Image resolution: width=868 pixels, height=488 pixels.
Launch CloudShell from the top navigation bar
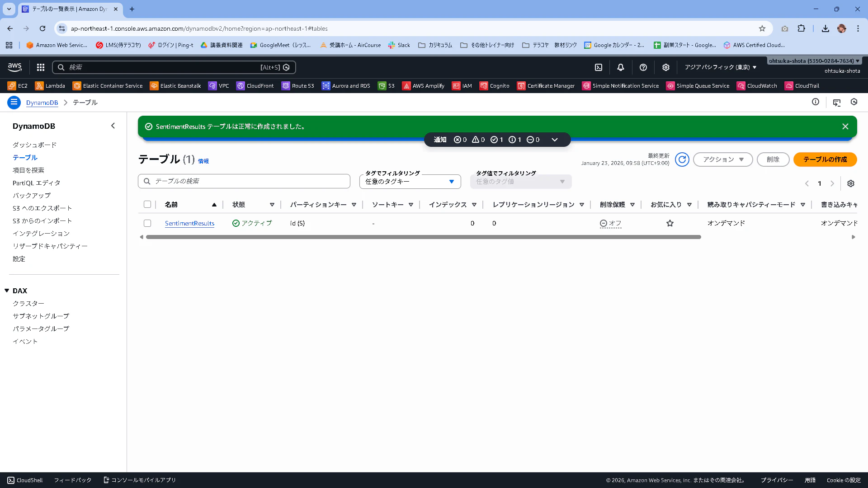[599, 67]
